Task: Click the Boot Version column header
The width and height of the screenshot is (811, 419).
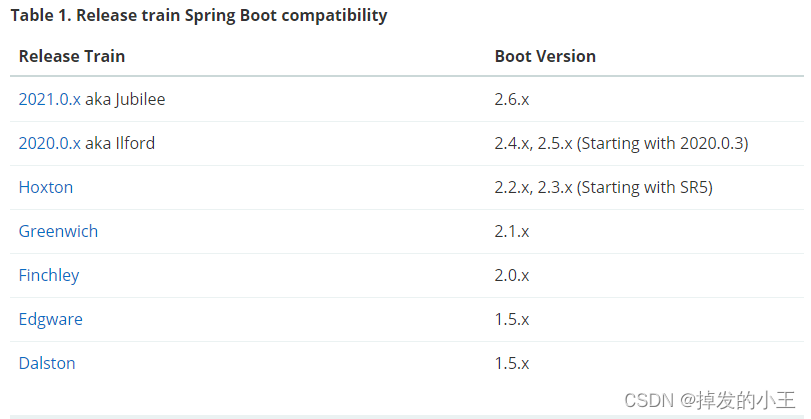Action: (545, 56)
